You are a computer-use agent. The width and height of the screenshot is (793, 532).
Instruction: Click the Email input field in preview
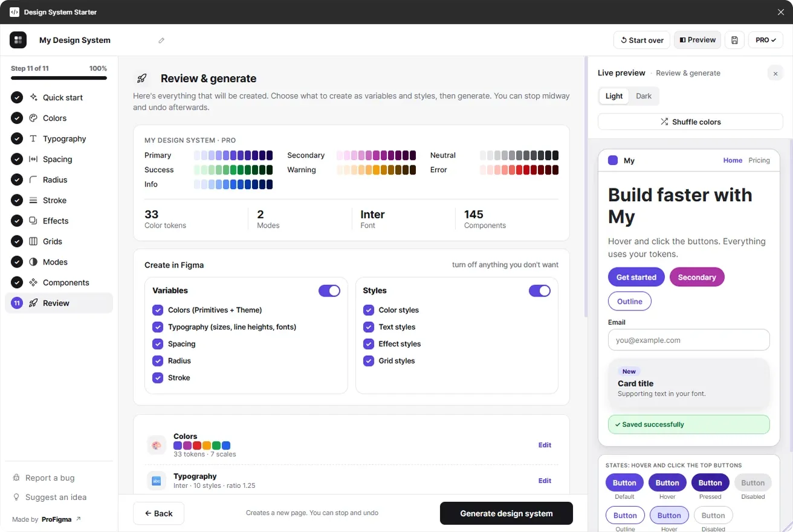[689, 340]
